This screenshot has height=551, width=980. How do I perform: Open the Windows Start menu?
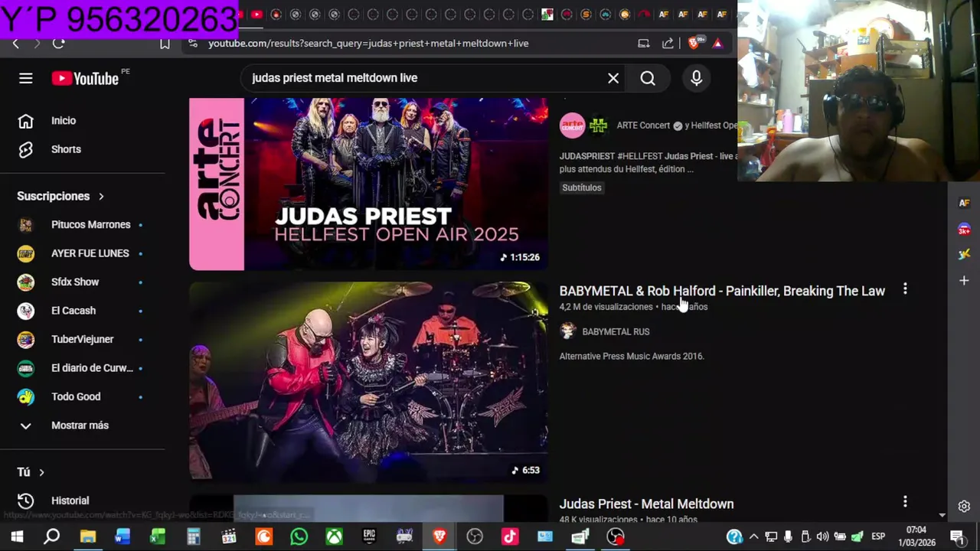point(17,536)
